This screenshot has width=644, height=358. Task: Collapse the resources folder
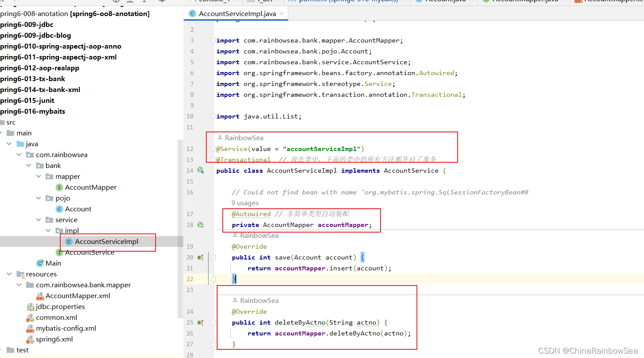(9, 274)
